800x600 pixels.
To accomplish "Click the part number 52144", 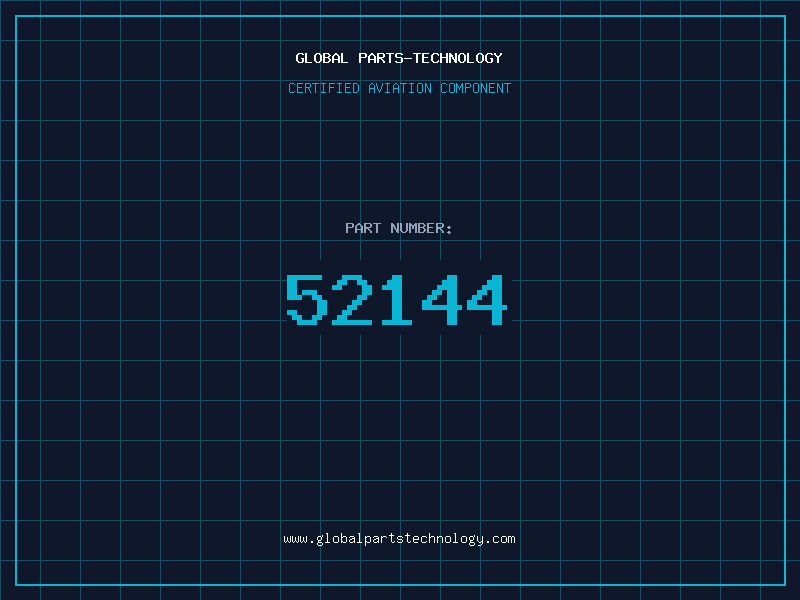I will click(396, 299).
